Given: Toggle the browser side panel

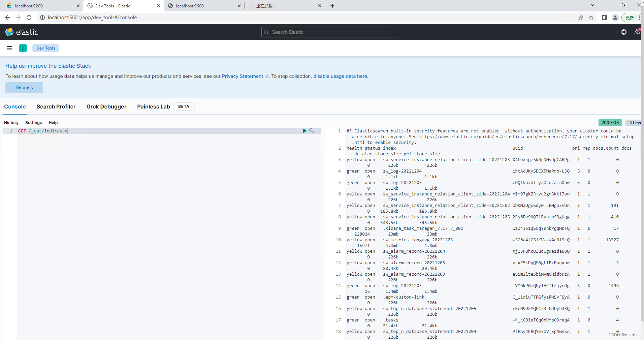Looking at the screenshot, I should coord(604,18).
